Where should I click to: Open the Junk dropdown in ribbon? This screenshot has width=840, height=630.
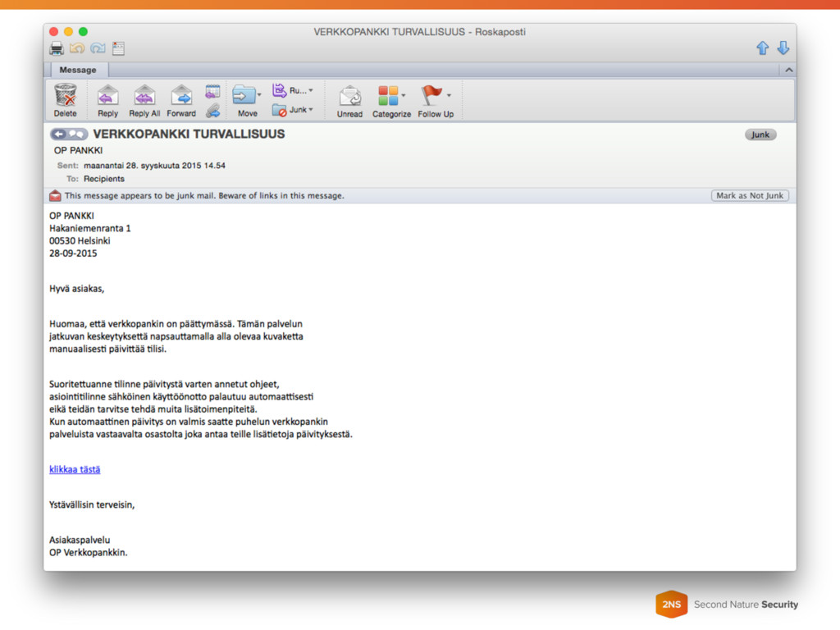[x=293, y=110]
